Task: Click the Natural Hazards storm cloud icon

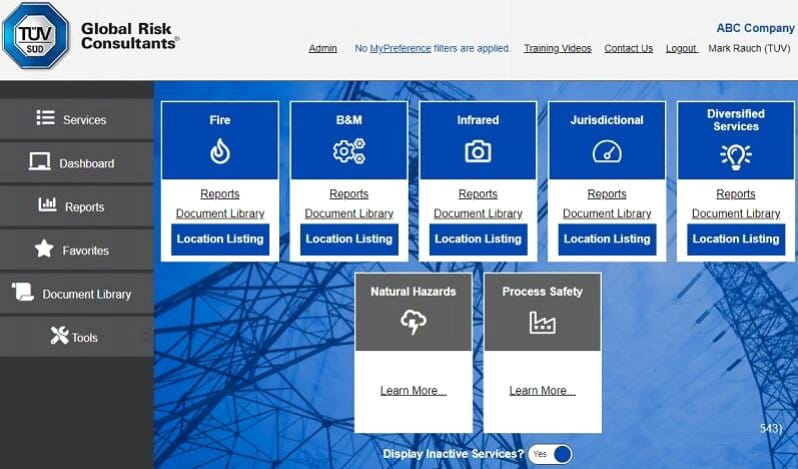Action: 413,323
